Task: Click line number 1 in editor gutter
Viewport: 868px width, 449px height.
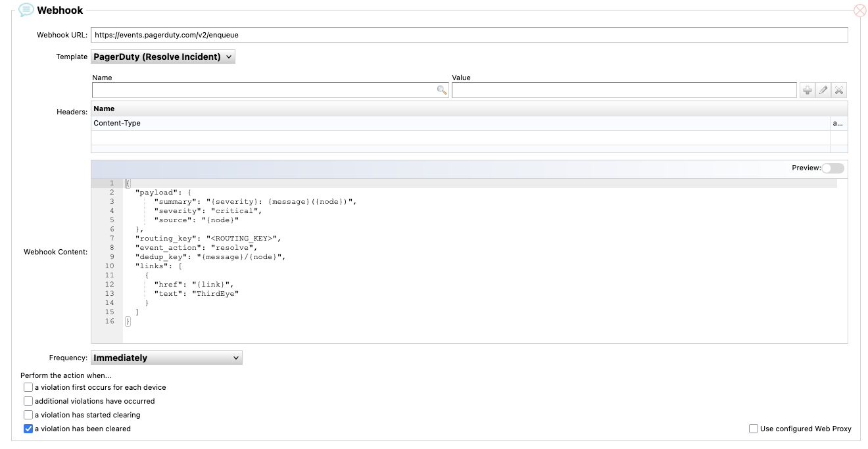Action: [x=112, y=183]
